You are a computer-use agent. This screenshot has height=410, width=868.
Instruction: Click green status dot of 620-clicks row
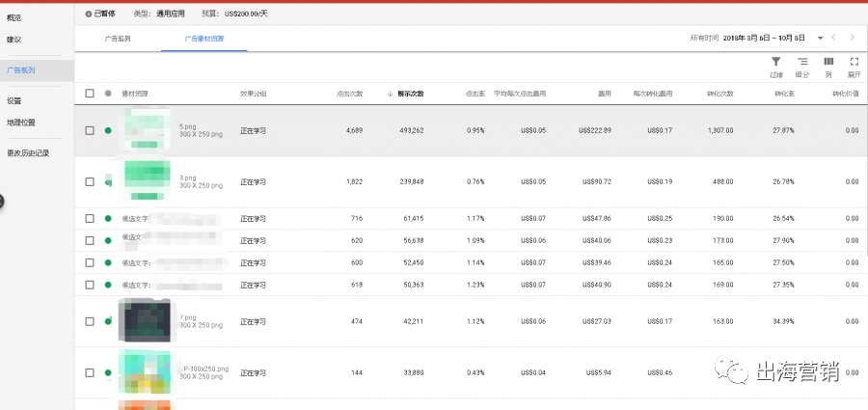click(108, 240)
